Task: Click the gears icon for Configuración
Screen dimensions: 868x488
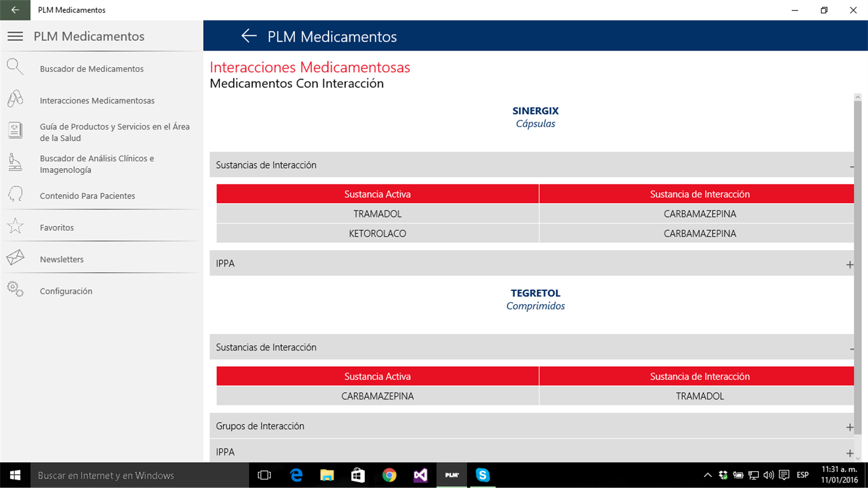Action: (x=15, y=290)
